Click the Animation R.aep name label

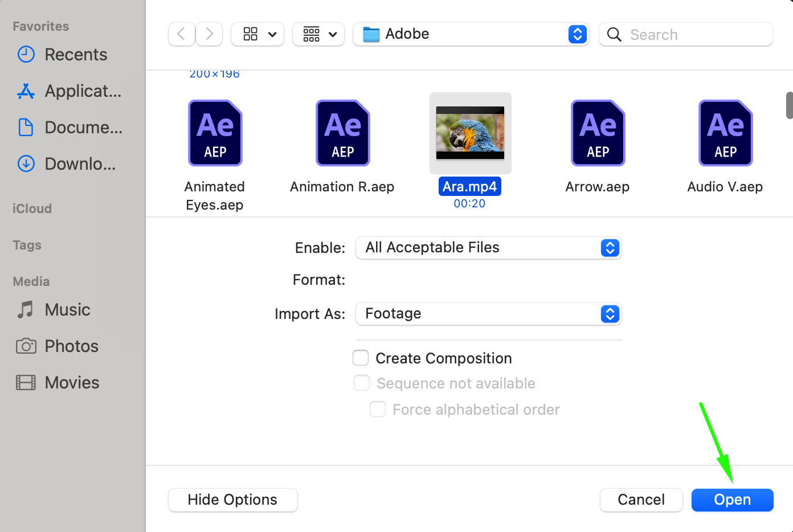[x=342, y=187]
